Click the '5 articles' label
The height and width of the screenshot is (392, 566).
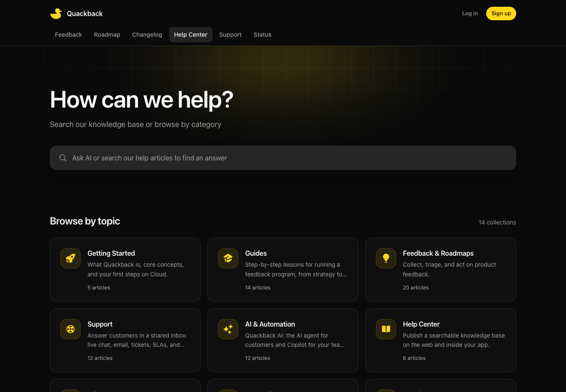99,288
